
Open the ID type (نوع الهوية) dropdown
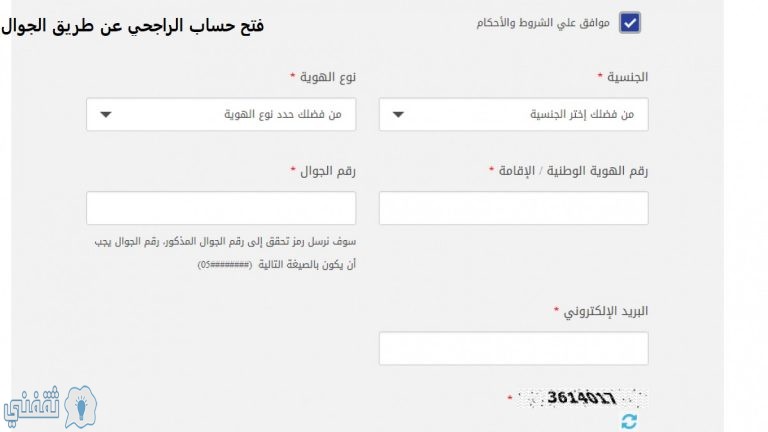[x=221, y=115]
